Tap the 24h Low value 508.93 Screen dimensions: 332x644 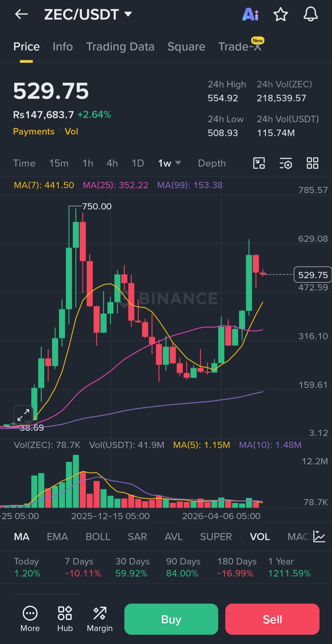click(x=223, y=133)
